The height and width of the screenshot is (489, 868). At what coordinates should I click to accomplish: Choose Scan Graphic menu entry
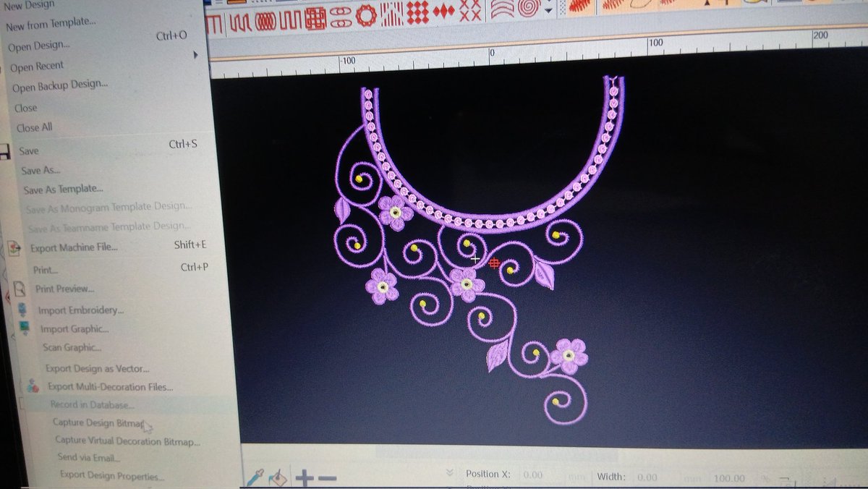pyautogui.click(x=72, y=347)
